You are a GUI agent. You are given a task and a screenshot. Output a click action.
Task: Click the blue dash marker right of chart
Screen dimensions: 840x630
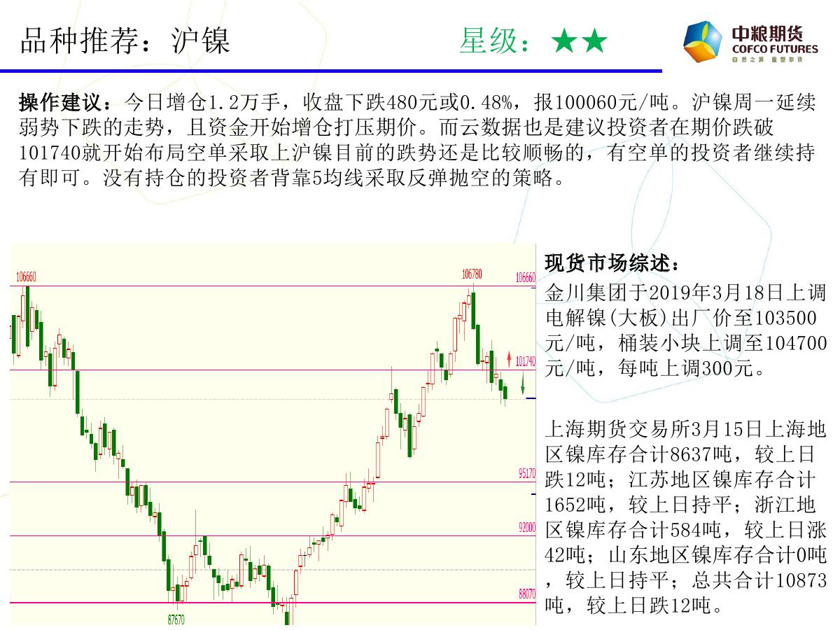click(x=531, y=398)
